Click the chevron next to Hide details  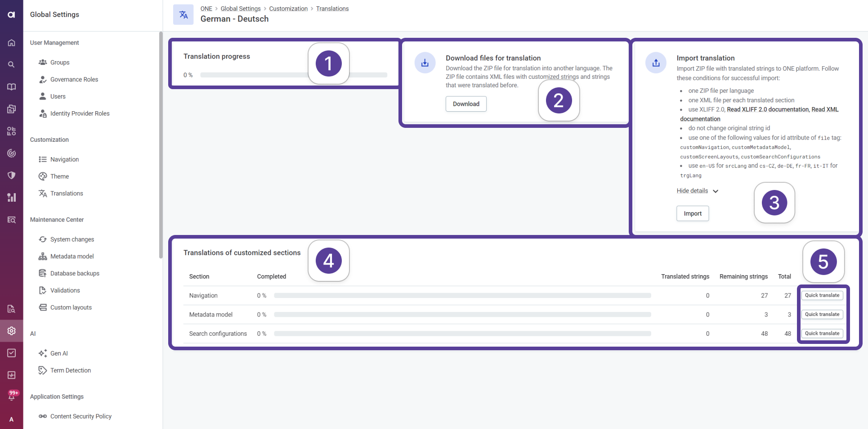[x=716, y=191]
